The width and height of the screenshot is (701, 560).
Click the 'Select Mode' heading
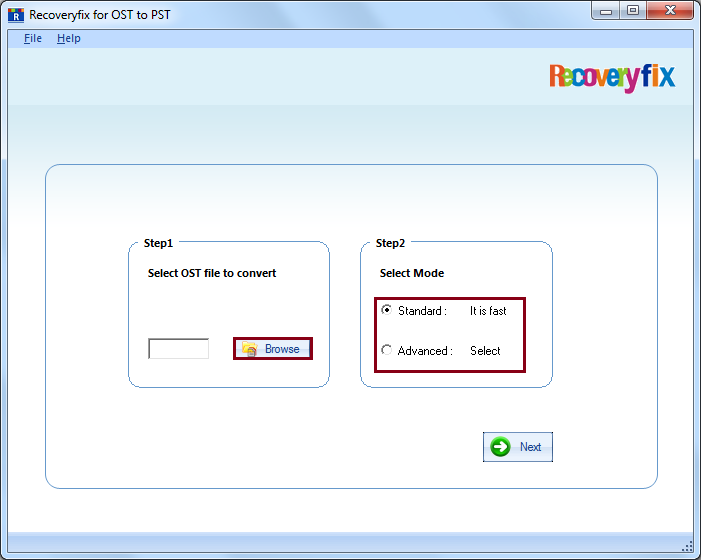(x=412, y=273)
